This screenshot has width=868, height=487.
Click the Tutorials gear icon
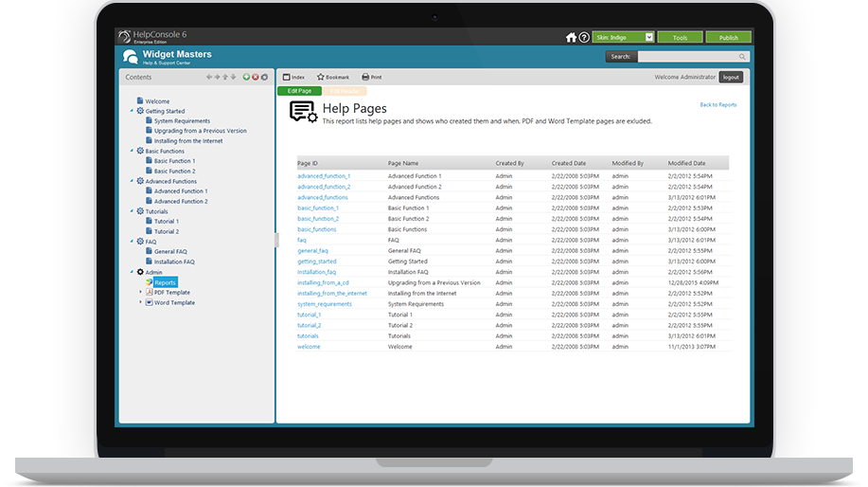point(140,211)
